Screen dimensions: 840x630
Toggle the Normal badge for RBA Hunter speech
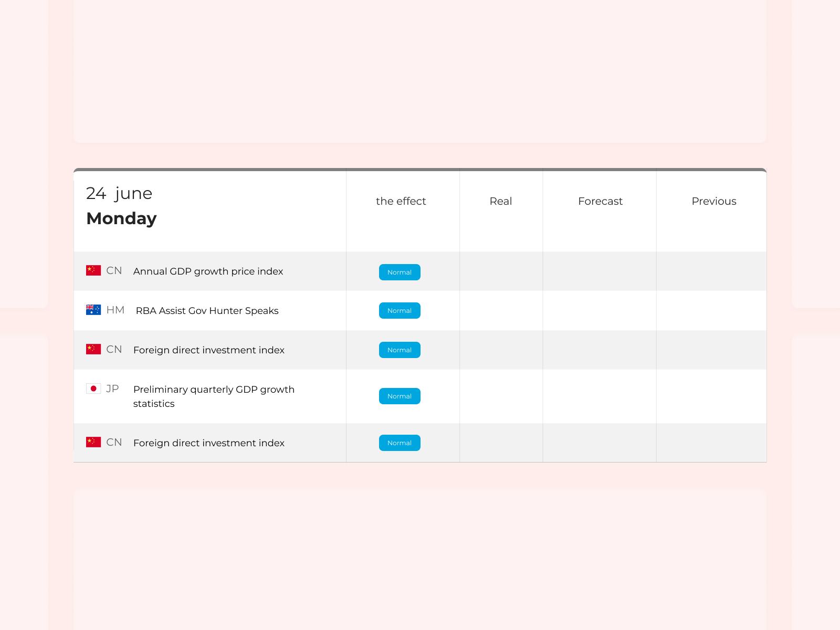(400, 310)
